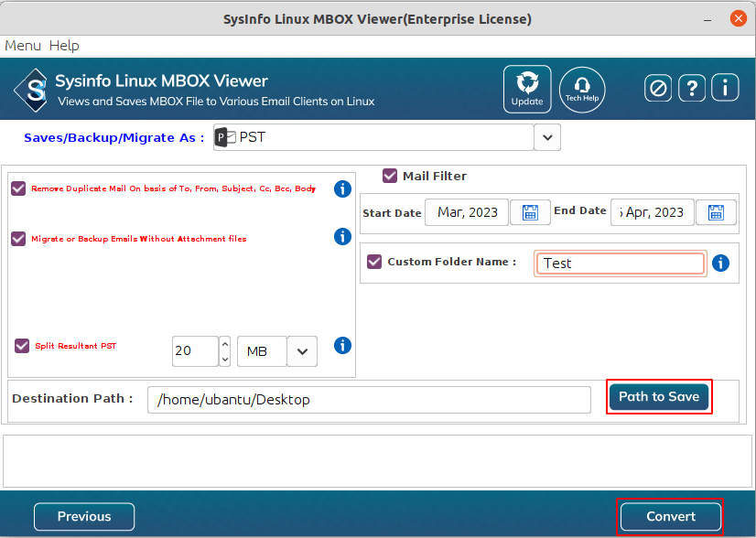Click the Custom Folder Name text field
This screenshot has height=538, width=756.
pos(620,264)
